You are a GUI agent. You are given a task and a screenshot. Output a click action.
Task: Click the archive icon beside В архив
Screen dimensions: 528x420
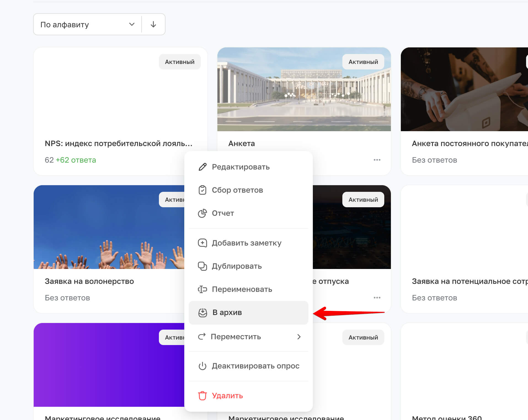click(x=203, y=313)
